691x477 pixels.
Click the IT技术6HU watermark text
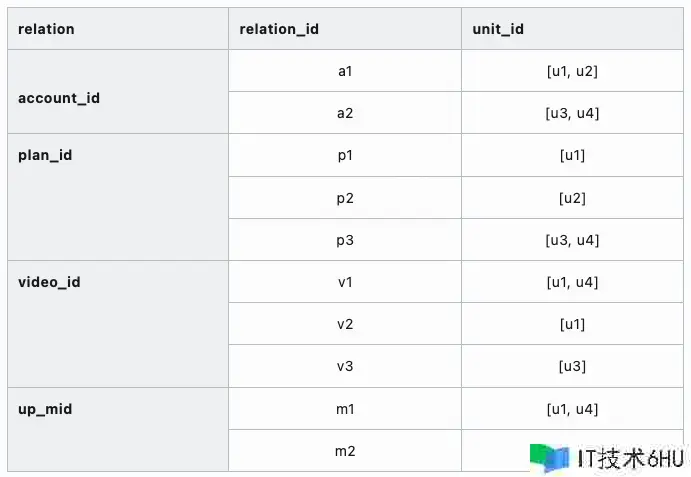coord(630,458)
